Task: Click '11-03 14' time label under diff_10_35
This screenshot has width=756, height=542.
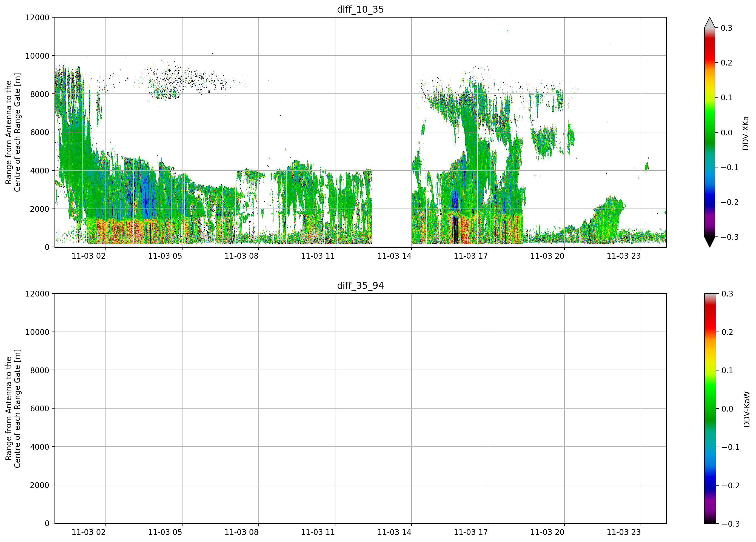Action: (394, 256)
